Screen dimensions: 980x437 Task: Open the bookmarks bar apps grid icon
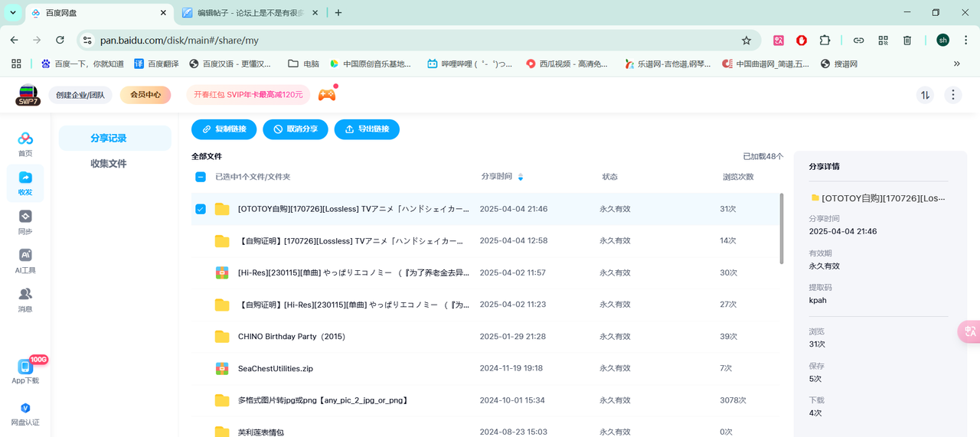(x=15, y=64)
